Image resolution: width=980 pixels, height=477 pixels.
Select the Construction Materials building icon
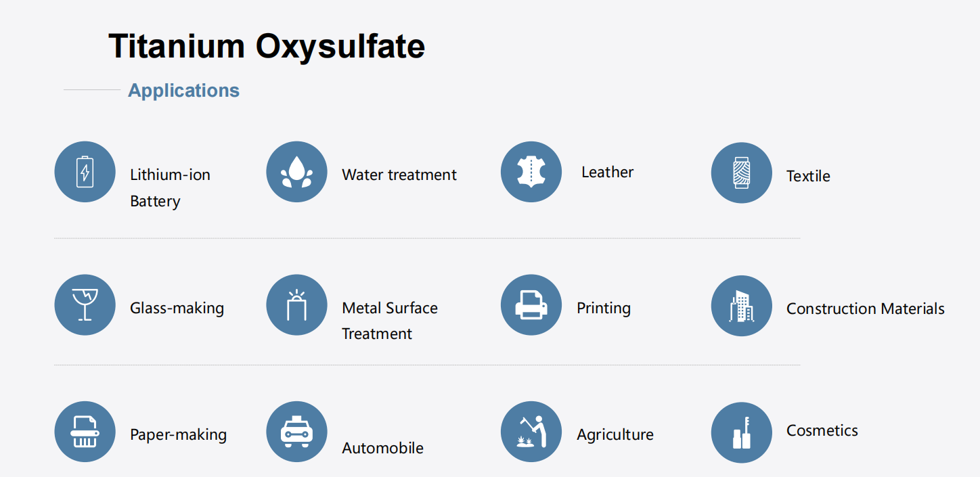(x=742, y=306)
